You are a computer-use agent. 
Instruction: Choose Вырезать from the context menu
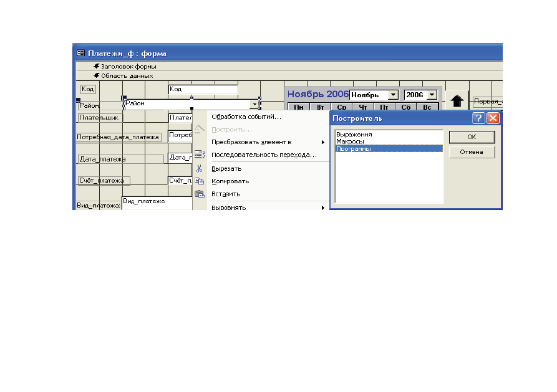226,169
